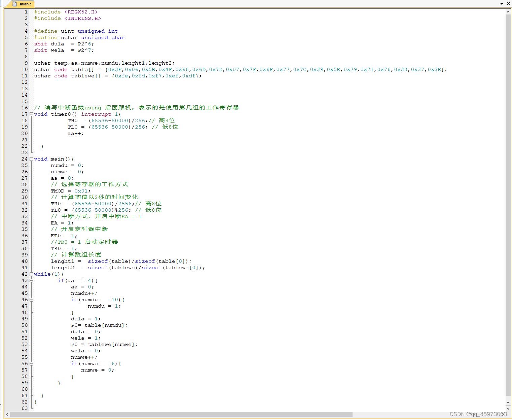Click the hex value 0x3E ending table
This screenshot has height=420, width=512.
434,69
